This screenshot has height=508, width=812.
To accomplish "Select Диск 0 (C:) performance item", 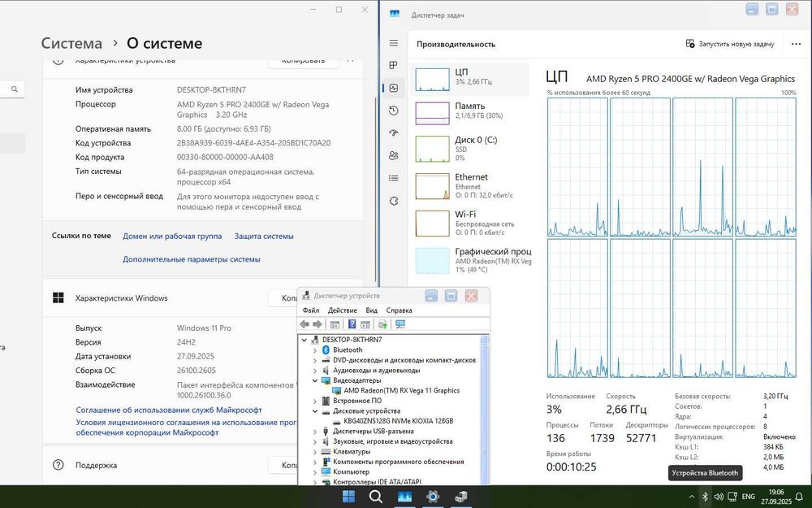I will [470, 149].
